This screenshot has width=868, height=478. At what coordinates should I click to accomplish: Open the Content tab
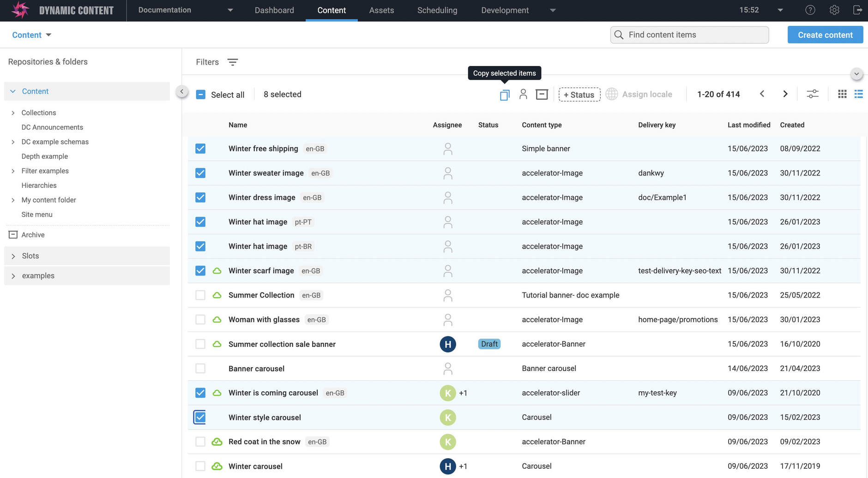(x=332, y=10)
